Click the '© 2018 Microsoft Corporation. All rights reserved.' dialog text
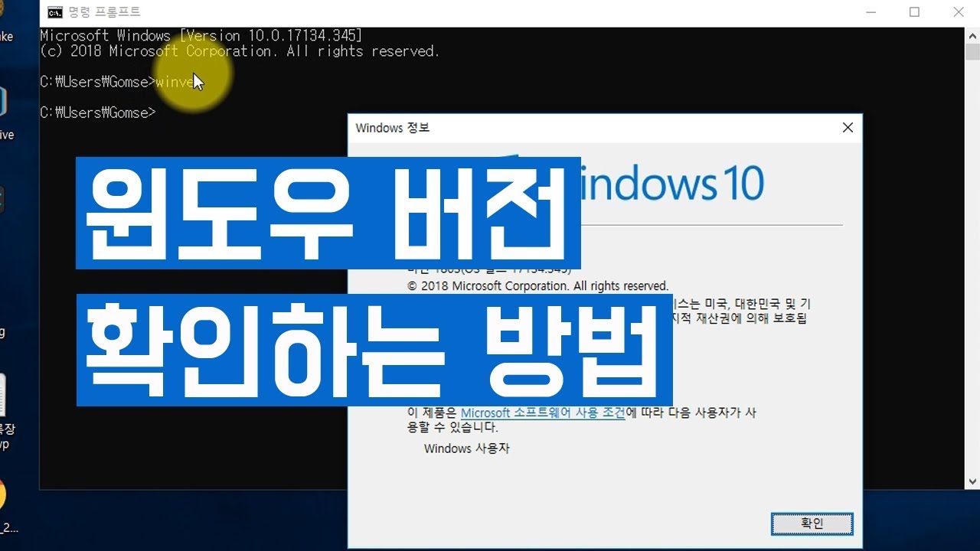Screen dimensions: 980x551 [537, 285]
